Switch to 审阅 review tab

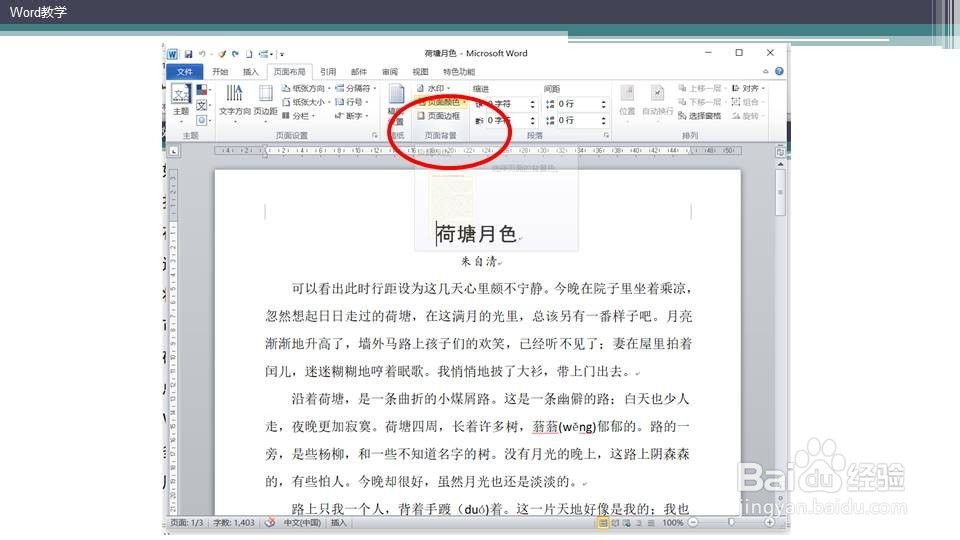point(390,72)
